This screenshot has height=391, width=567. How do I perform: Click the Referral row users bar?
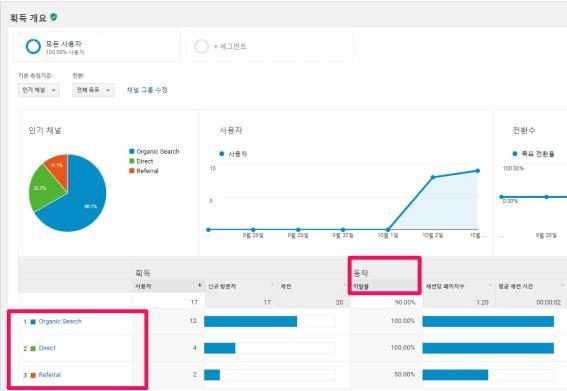tap(212, 375)
